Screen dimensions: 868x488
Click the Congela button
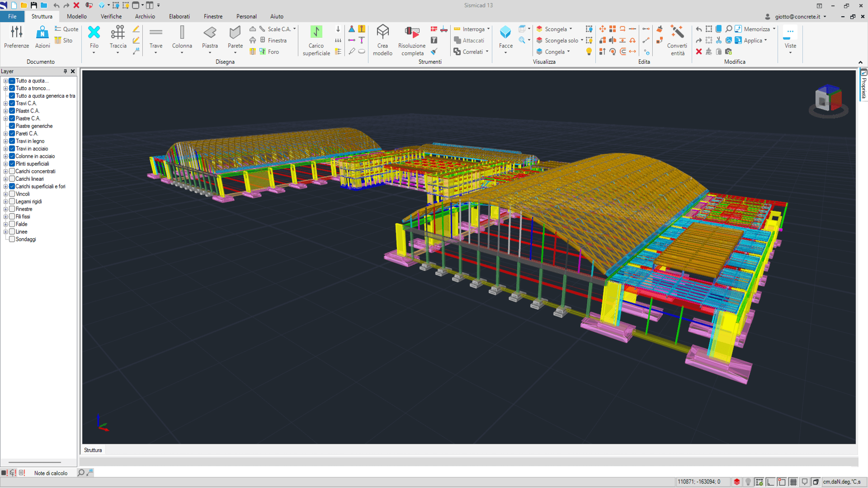[553, 52]
